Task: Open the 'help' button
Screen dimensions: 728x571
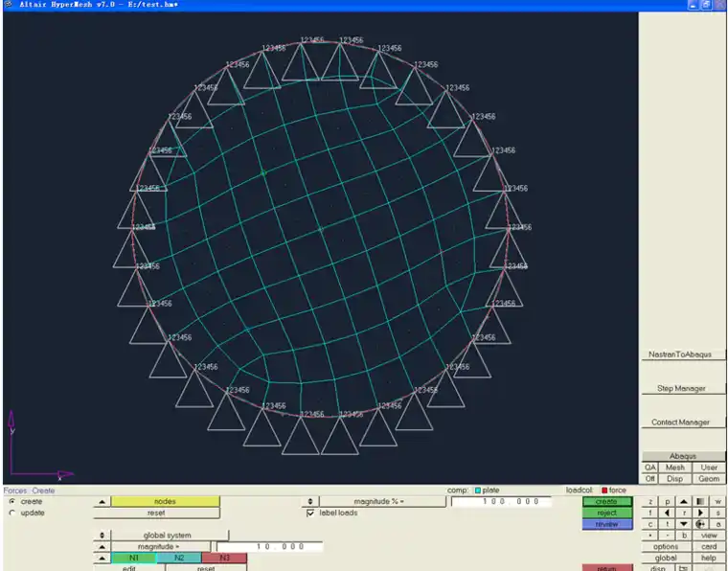Action: point(709,558)
